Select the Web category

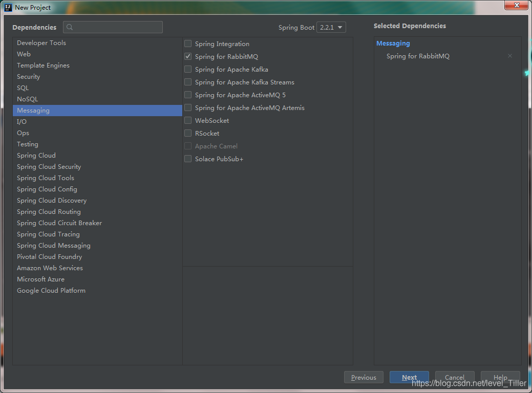click(x=97, y=54)
